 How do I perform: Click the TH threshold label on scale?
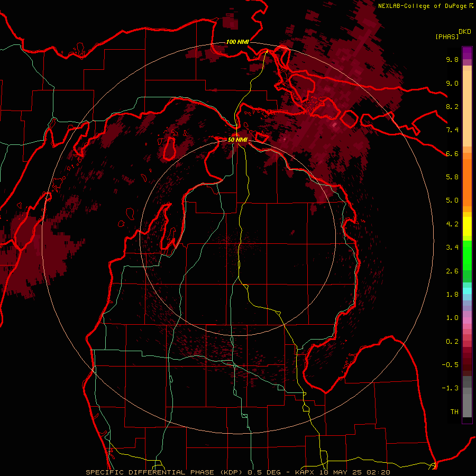click(x=454, y=412)
